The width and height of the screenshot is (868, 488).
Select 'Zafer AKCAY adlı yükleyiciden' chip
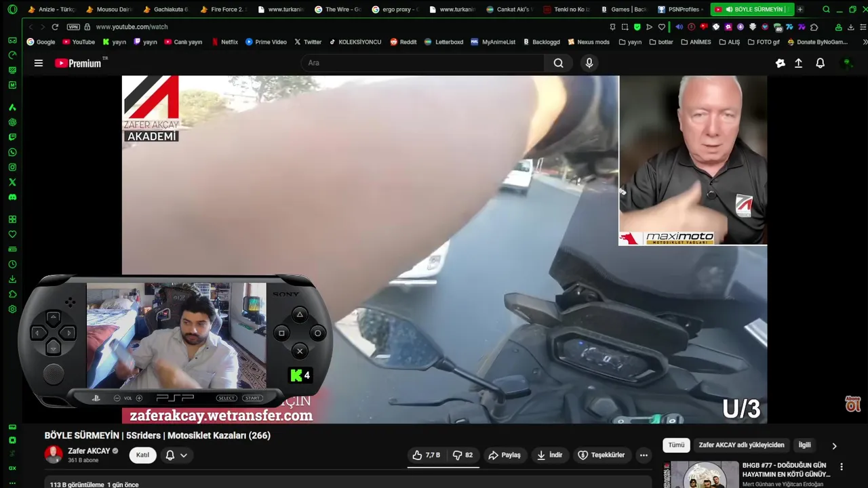[x=741, y=445]
